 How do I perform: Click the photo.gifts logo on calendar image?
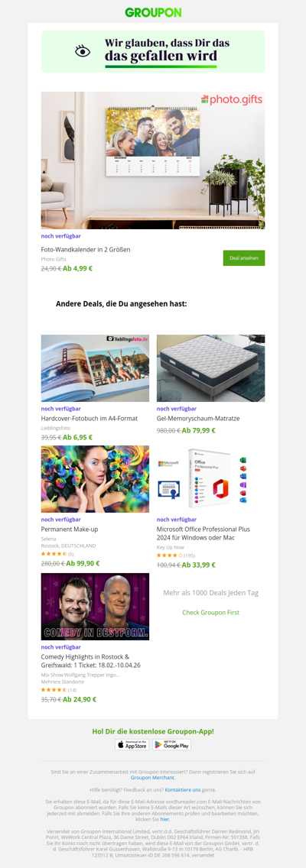click(x=231, y=99)
